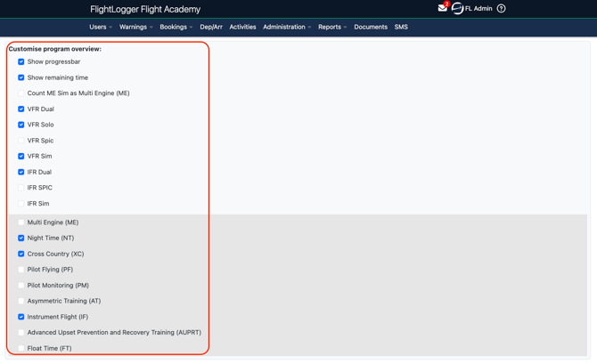The image size is (597, 364).
Task: Check Asymmetric Training (AT)
Action: (21, 301)
